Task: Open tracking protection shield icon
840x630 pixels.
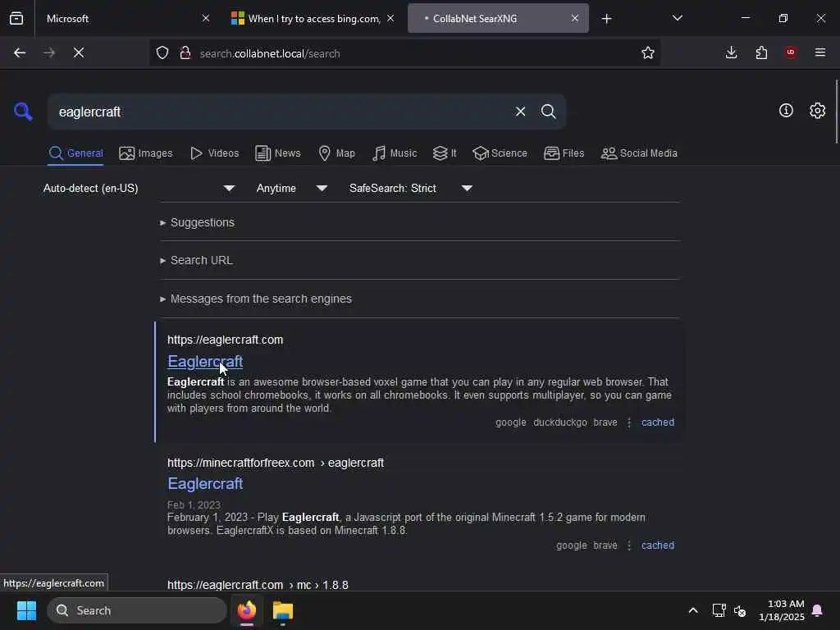Action: pyautogui.click(x=162, y=52)
